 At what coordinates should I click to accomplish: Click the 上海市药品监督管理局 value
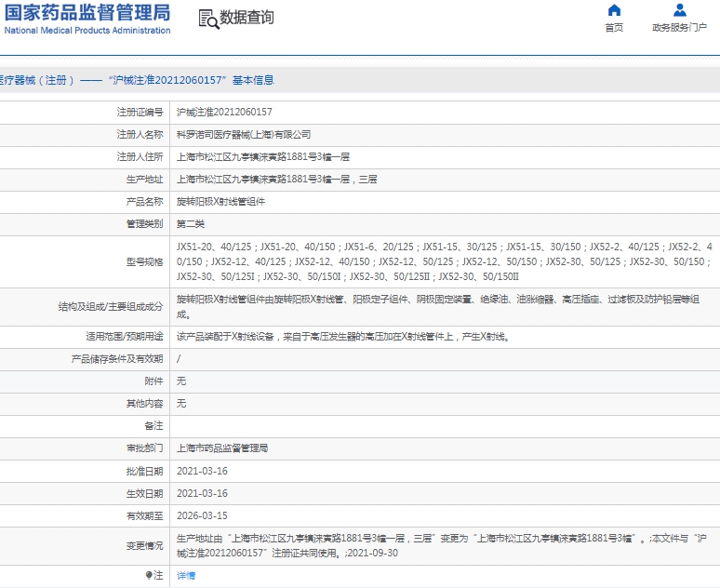(x=222, y=448)
